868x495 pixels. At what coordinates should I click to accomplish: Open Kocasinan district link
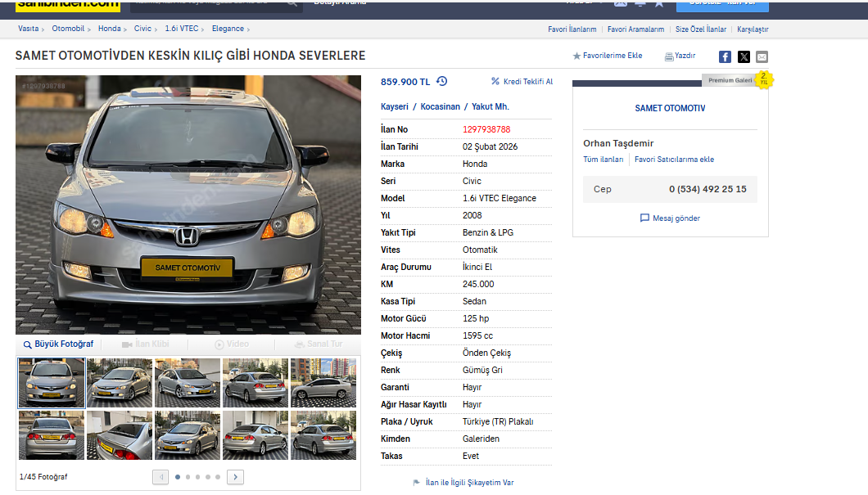[x=440, y=106]
